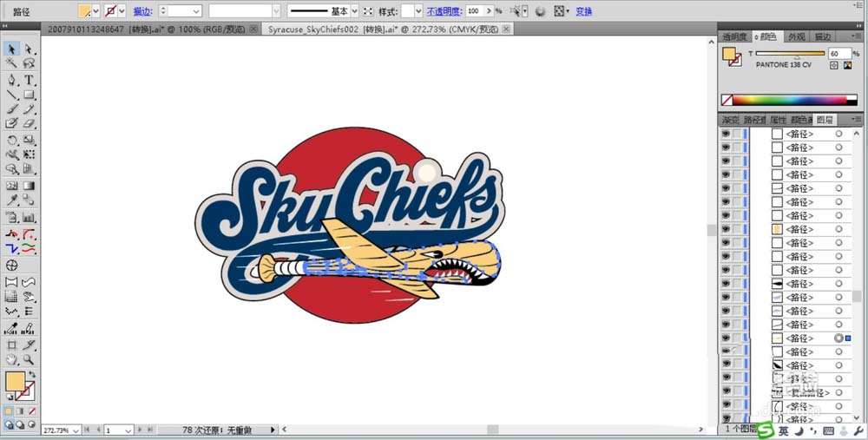This screenshot has height=440, width=868.
Task: Select the Blend tool
Action: tap(29, 200)
